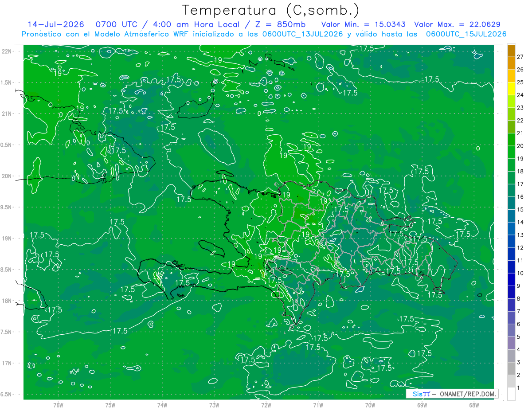Image resolution: width=532 pixels, height=411 pixels.
Task: Click the "0600UTC_13JUL2026" initialization time
Action: [303, 34]
